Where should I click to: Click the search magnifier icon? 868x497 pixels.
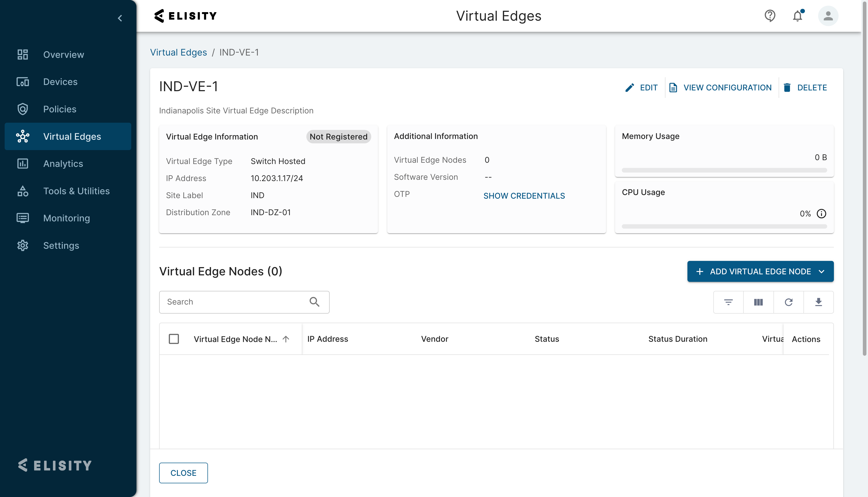[x=314, y=302]
